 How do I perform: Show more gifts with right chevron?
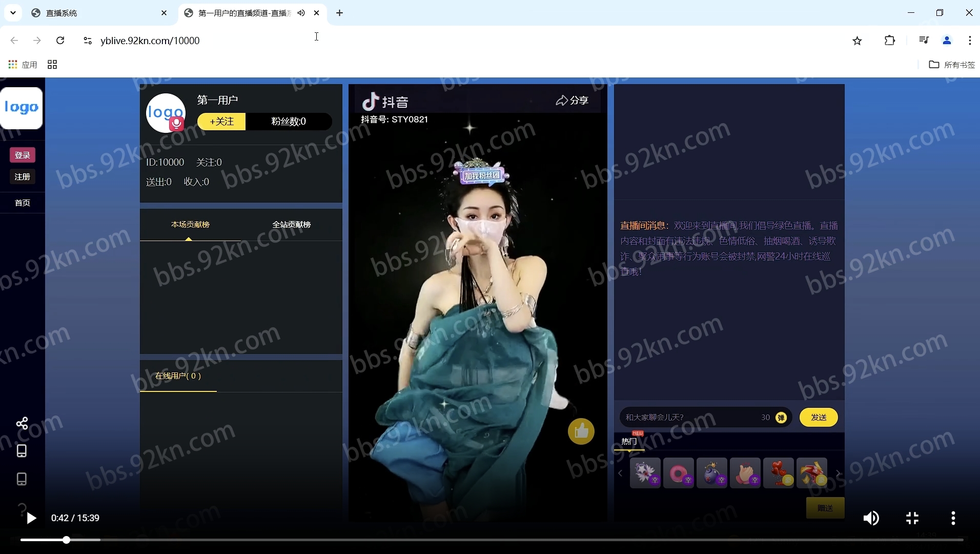click(x=838, y=473)
